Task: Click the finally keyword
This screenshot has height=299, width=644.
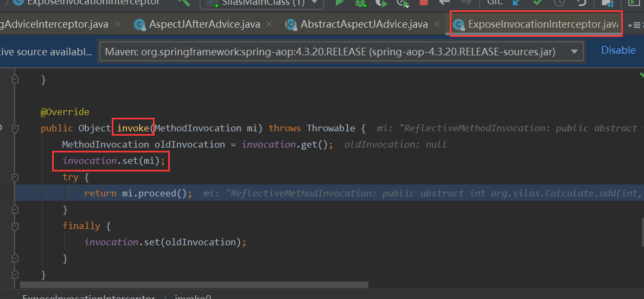Action: pos(81,226)
